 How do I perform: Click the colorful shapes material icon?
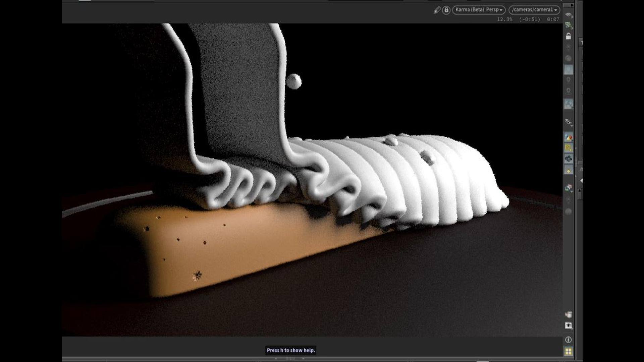[568, 137]
